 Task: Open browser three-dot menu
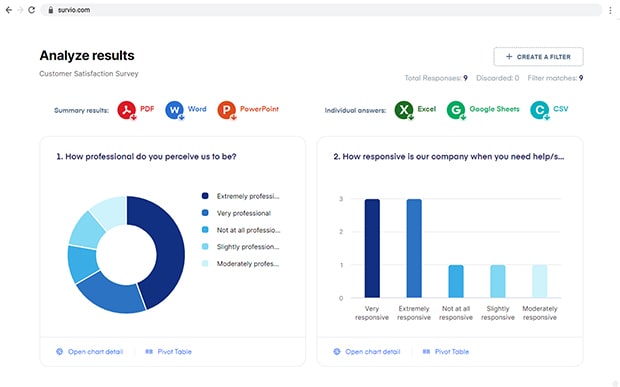point(610,10)
